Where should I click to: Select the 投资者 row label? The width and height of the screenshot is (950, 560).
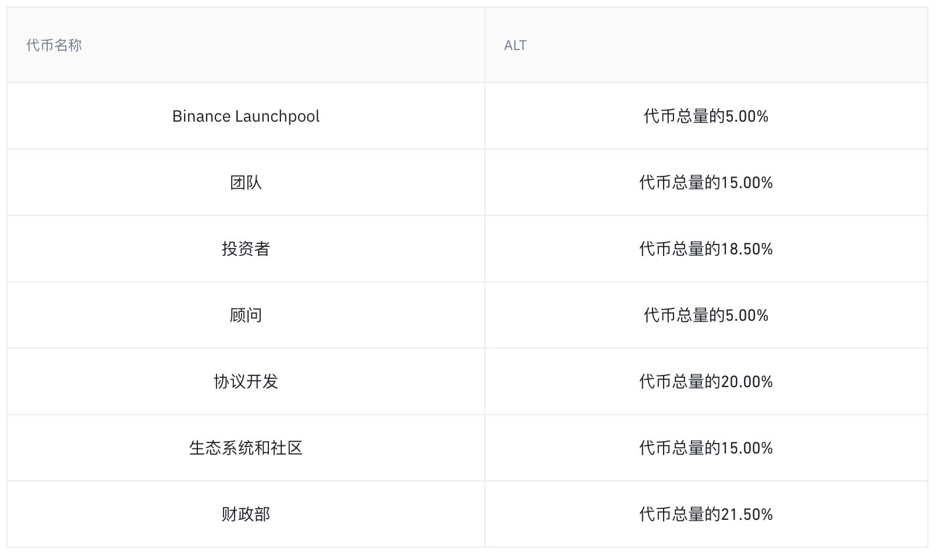246,249
